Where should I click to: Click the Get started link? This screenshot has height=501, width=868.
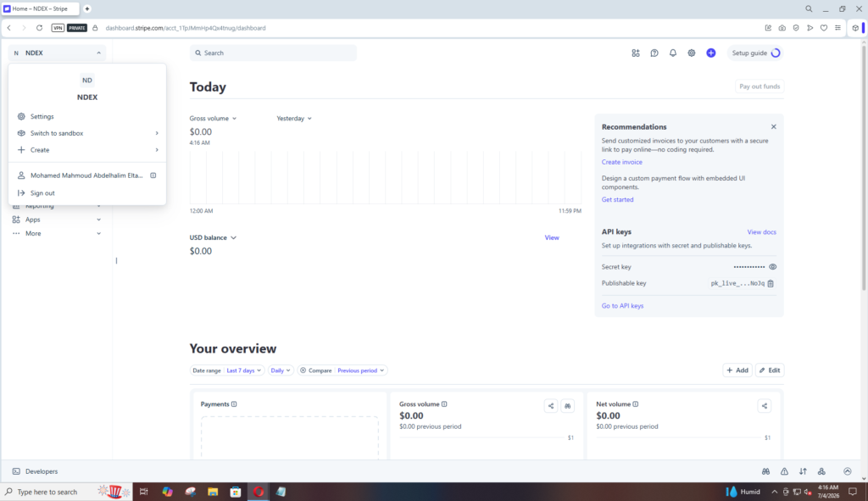coord(617,200)
